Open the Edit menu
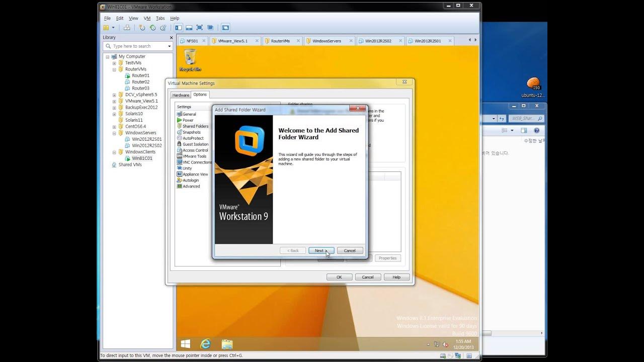Screen dimensions: 644x362 (x=120, y=18)
